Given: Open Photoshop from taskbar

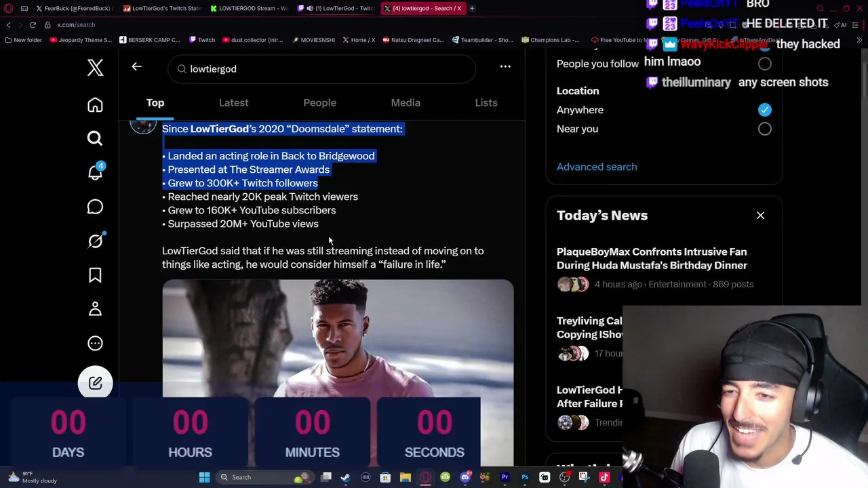Looking at the screenshot, I should pyautogui.click(x=525, y=477).
